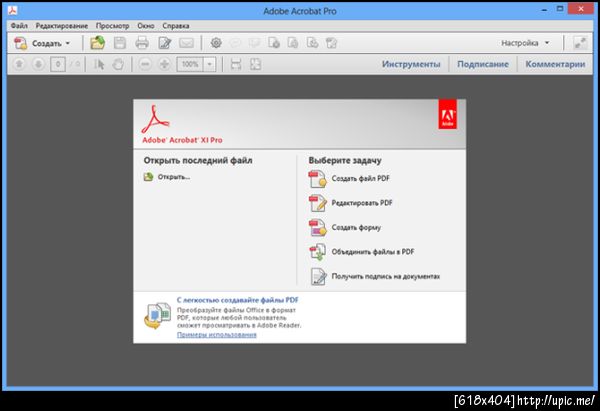Select the Hand pan tool
Viewport: 600px width, 411px height.
(x=118, y=64)
